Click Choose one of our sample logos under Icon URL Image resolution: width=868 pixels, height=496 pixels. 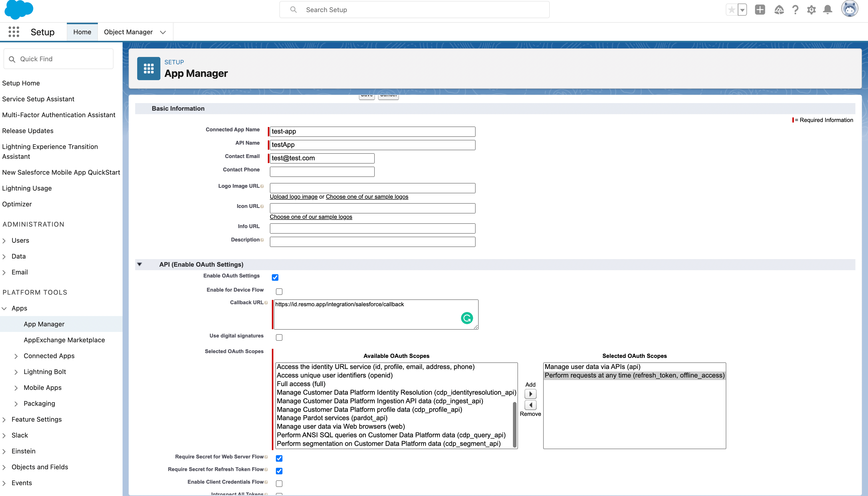[311, 217]
